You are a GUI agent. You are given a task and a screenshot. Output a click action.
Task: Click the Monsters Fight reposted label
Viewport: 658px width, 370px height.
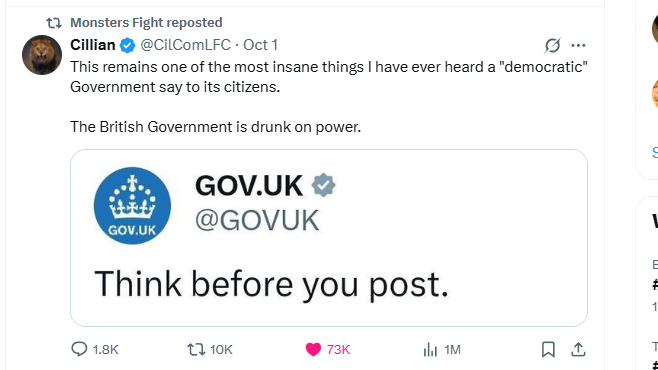pos(146,23)
